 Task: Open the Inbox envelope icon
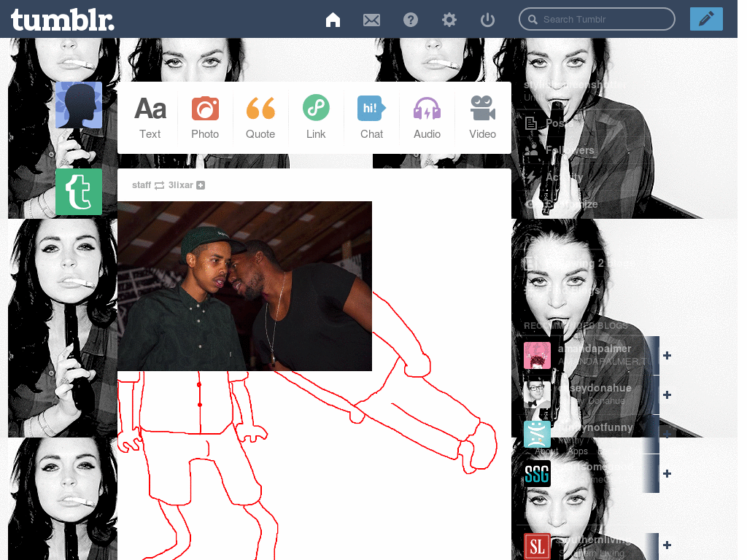click(x=371, y=20)
